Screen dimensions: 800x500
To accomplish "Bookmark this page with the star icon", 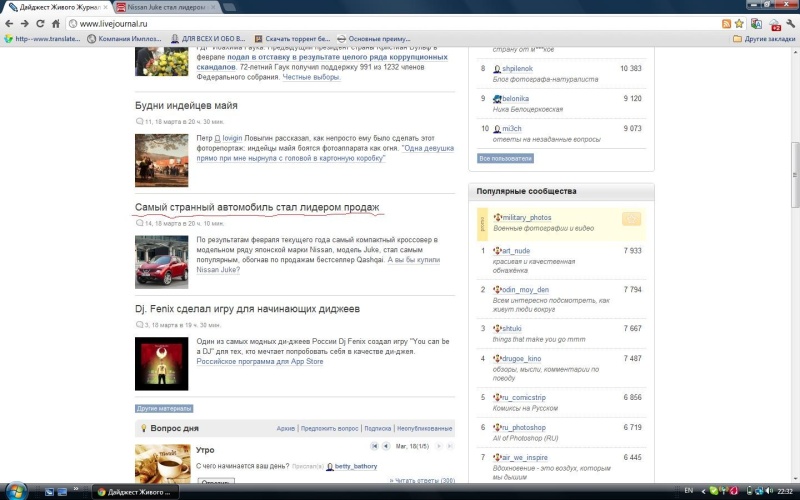I will point(739,23).
